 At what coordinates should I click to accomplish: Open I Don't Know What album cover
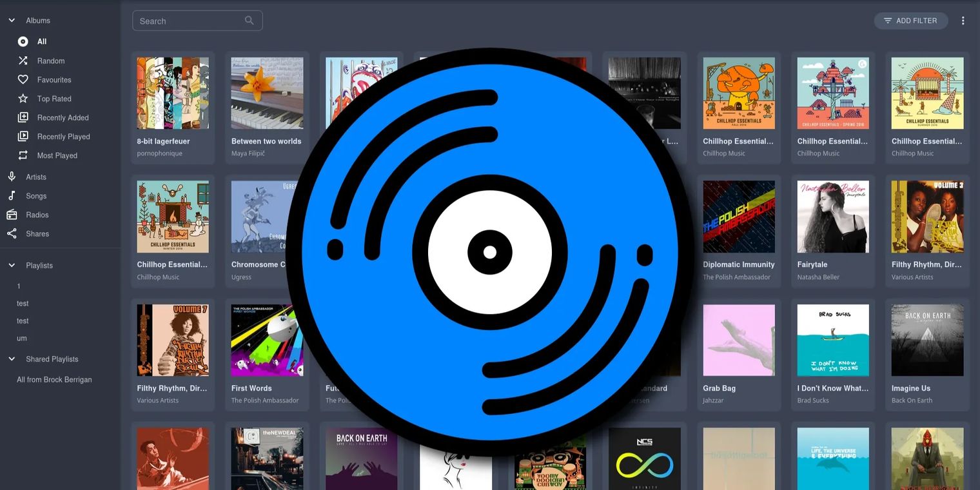[x=833, y=340]
